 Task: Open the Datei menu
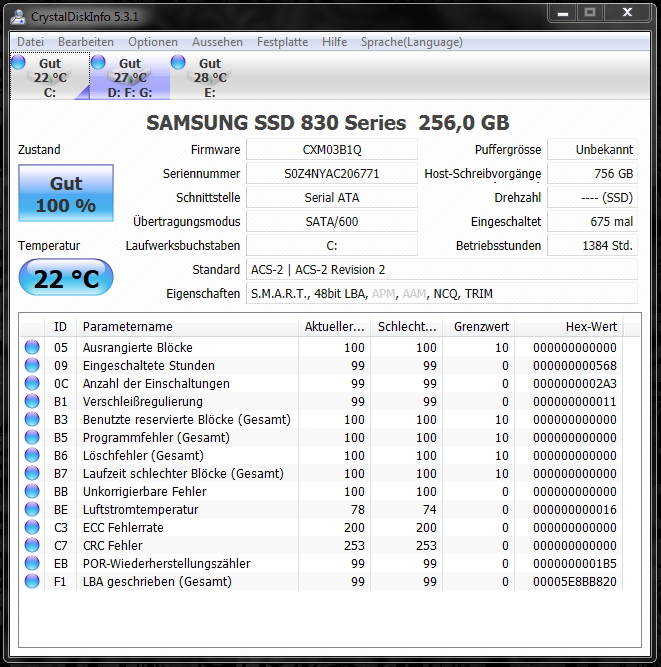pos(30,42)
